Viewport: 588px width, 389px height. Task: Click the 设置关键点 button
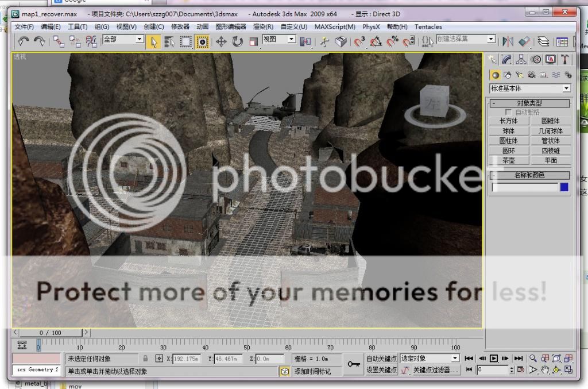tap(381, 370)
